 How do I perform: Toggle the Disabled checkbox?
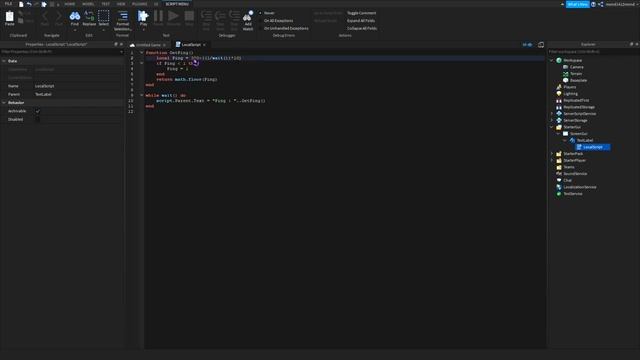[38, 120]
